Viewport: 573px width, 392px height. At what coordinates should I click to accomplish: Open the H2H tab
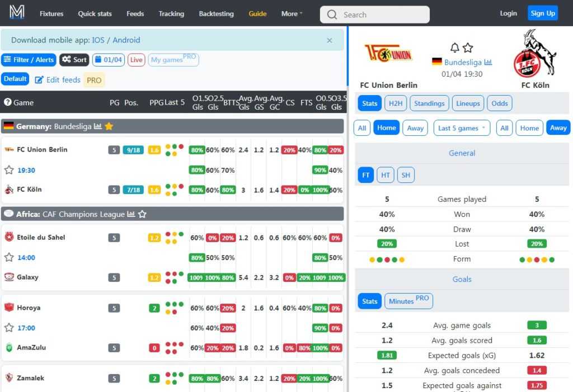[x=396, y=103]
